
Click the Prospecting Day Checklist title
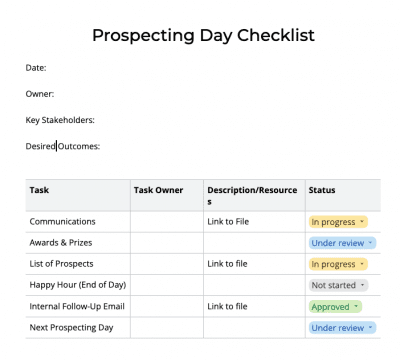[x=203, y=35]
